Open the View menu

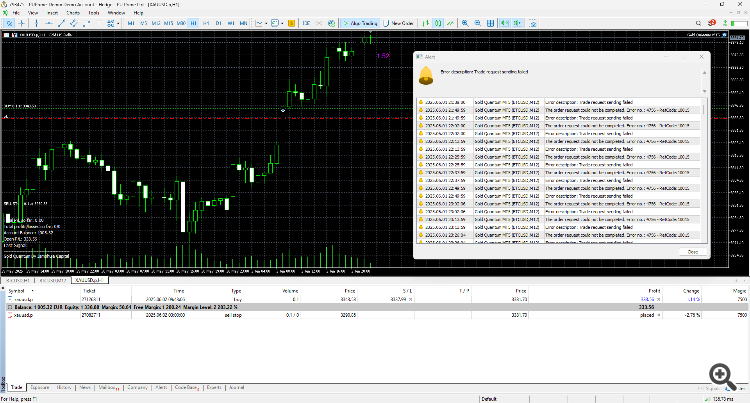[33, 13]
